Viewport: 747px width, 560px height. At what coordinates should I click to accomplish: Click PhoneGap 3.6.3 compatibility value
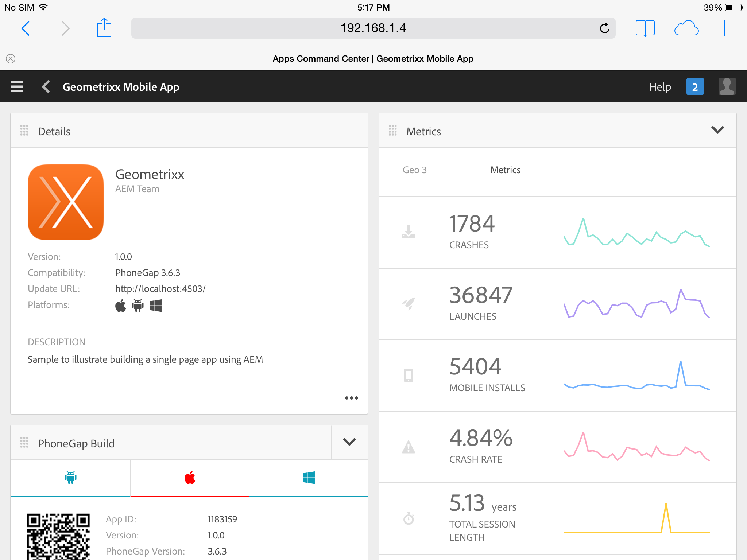[x=147, y=273]
